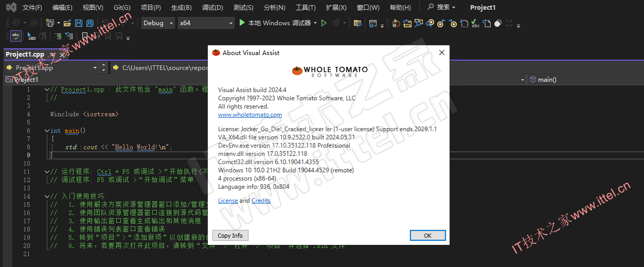The width and height of the screenshot is (644, 267).
Task: Click the white overlapping circles icon
Action: click(498, 23)
